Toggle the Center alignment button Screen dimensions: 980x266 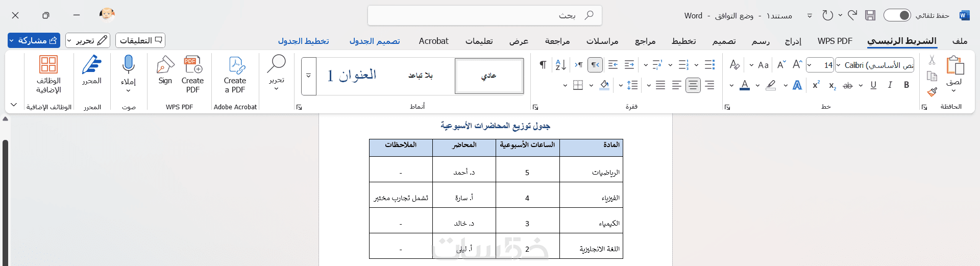(x=693, y=85)
